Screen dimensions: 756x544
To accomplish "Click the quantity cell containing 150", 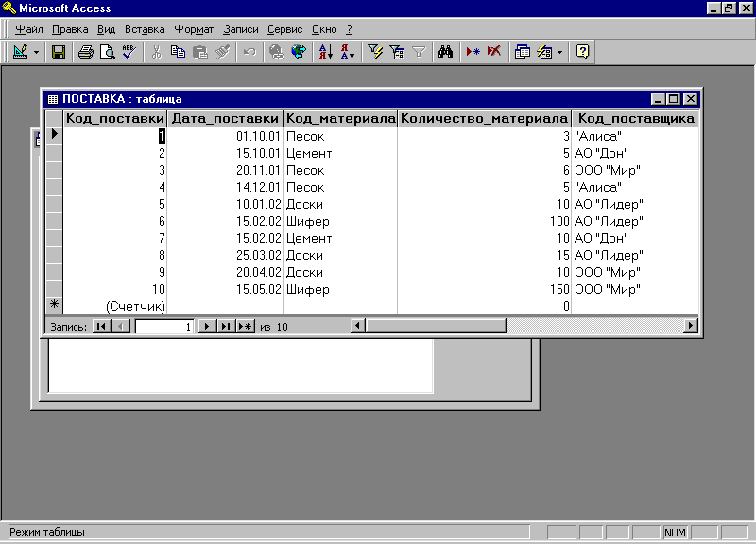I will (x=485, y=289).
